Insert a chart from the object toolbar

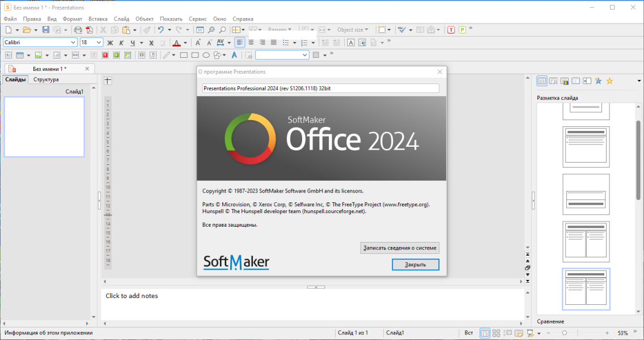(x=57, y=55)
